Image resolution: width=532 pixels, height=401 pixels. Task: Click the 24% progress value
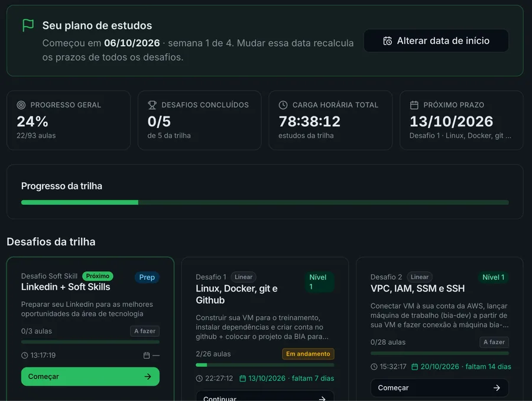click(x=33, y=121)
